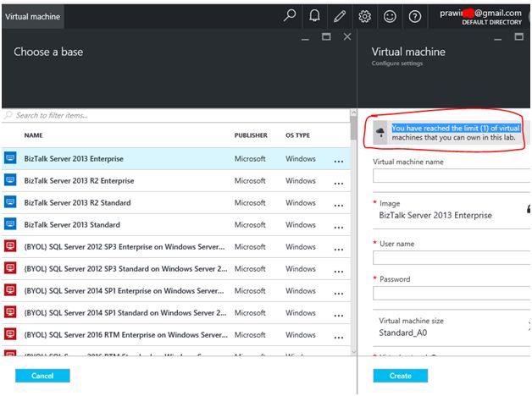Screen dimensions: 532x396
Task: Open ellipsis menu for SQL 2012 SP3 Standard
Action: tap(339, 272)
